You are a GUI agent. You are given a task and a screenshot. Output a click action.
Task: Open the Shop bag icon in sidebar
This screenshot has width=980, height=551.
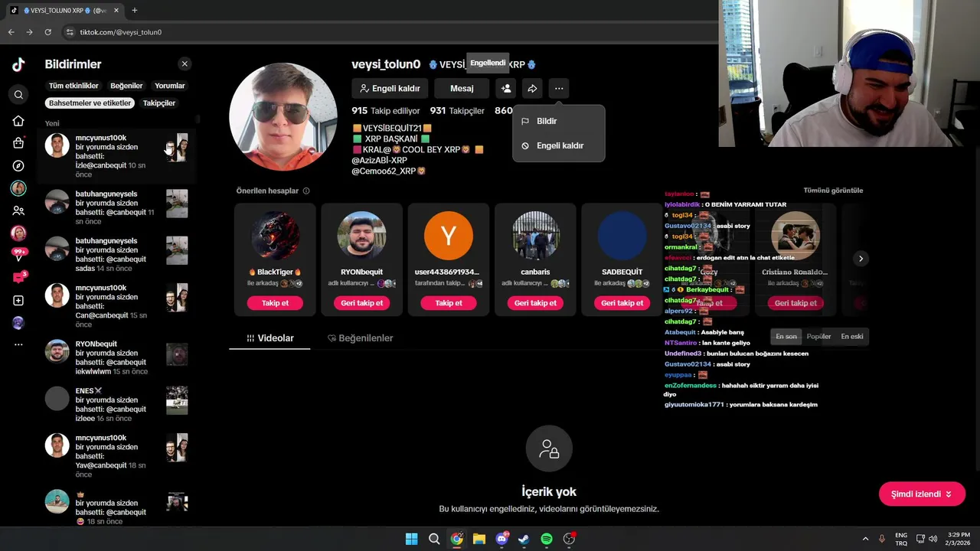point(18,143)
